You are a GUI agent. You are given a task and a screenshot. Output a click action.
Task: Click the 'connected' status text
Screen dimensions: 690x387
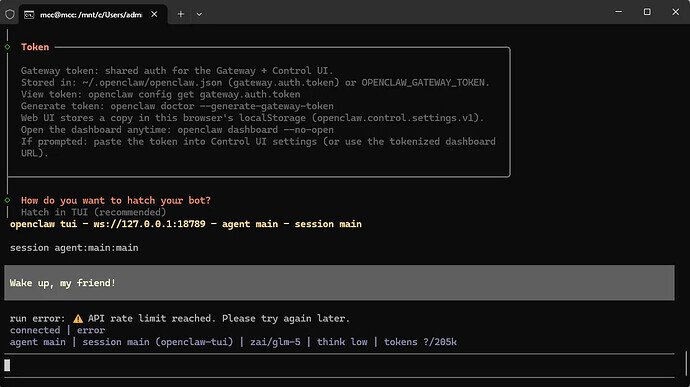[35, 330]
